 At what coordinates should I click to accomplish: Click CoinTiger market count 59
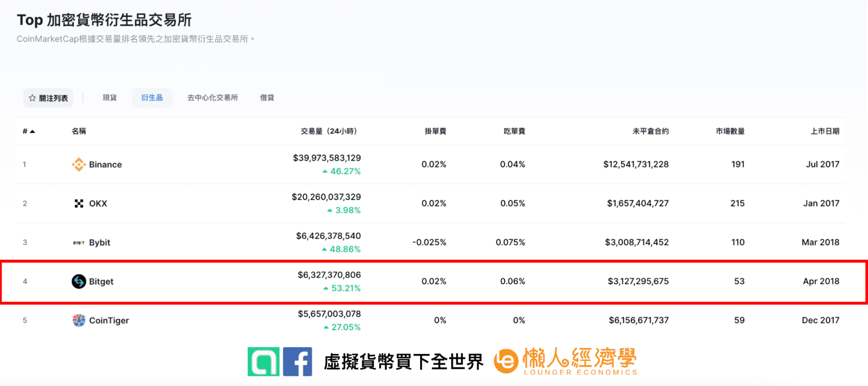click(x=740, y=321)
